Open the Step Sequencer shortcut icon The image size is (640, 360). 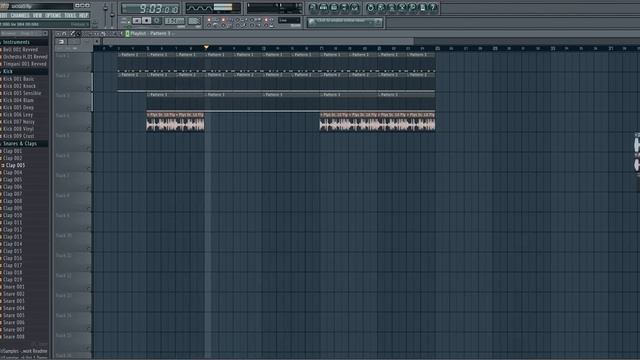click(x=323, y=8)
